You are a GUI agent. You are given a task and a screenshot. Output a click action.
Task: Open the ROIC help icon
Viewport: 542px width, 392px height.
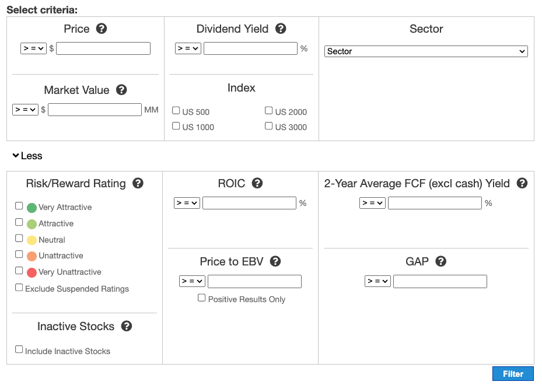pos(257,183)
